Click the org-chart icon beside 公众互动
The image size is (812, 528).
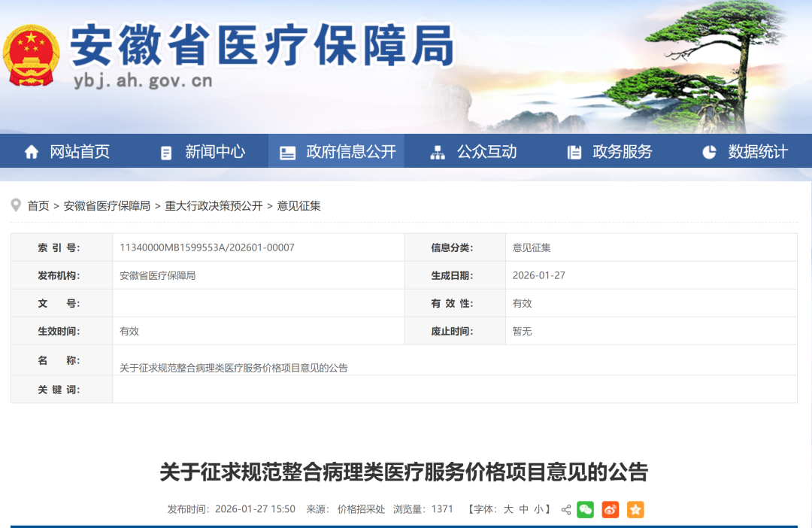click(438, 153)
